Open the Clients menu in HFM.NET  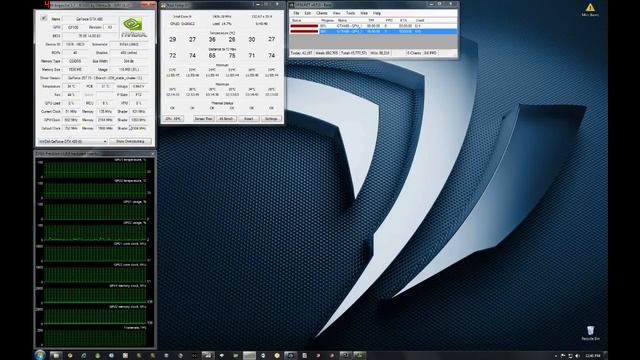(x=322, y=13)
